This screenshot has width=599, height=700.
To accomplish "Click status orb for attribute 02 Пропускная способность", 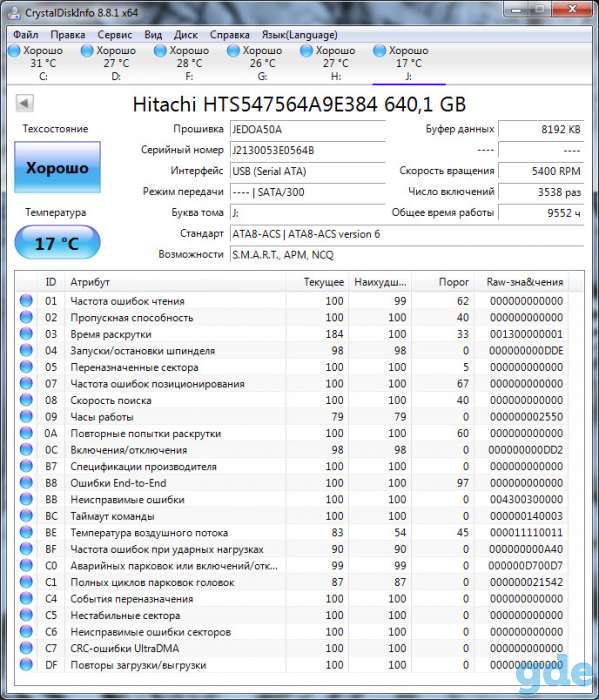I will tap(26, 317).
